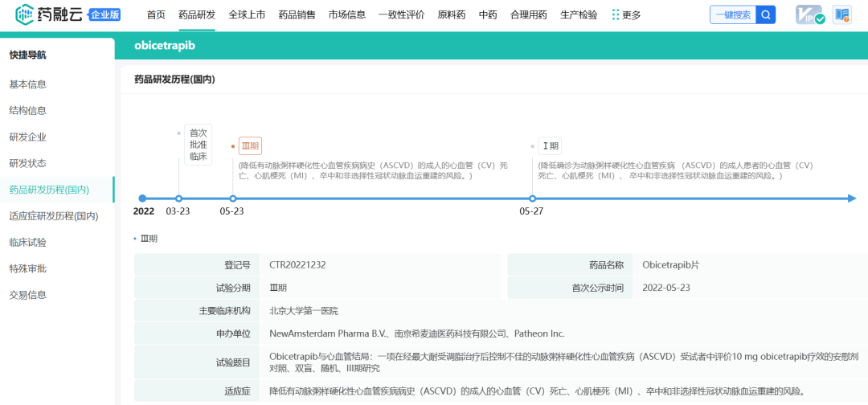The width and height of the screenshot is (868, 405).
Task: Switch to the 全球上市 tab
Action: [247, 14]
